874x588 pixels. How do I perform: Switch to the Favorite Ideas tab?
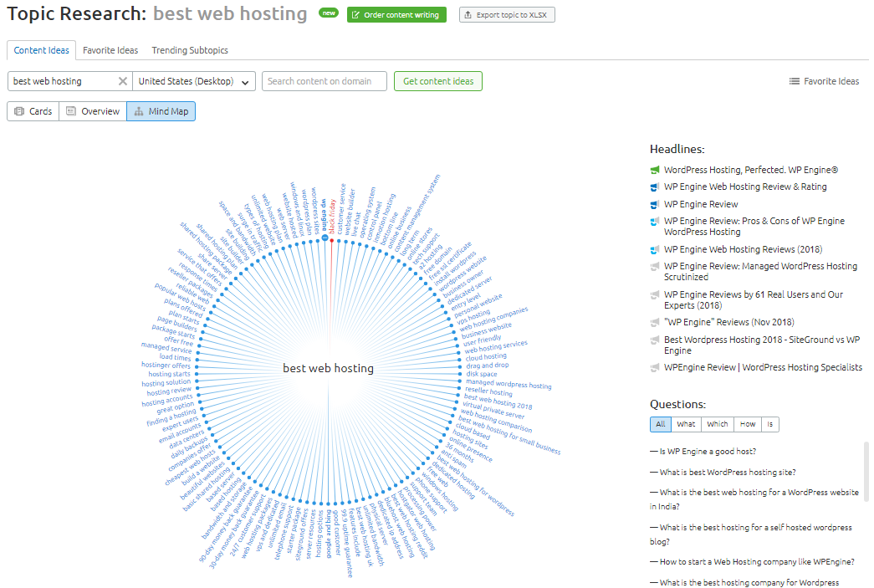110,50
